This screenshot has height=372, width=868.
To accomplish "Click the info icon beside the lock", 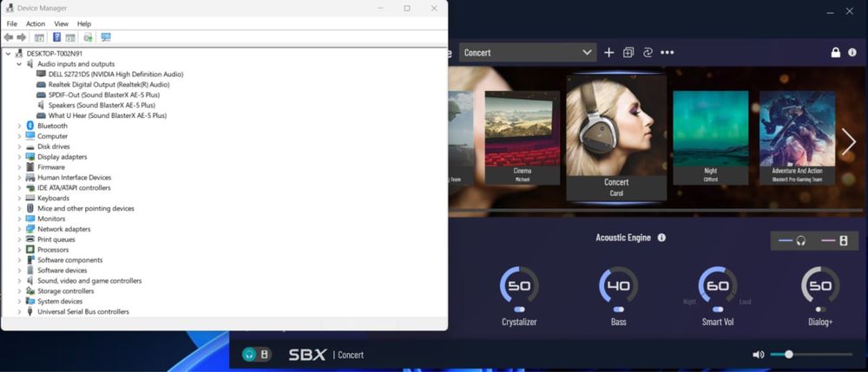I will (852, 52).
